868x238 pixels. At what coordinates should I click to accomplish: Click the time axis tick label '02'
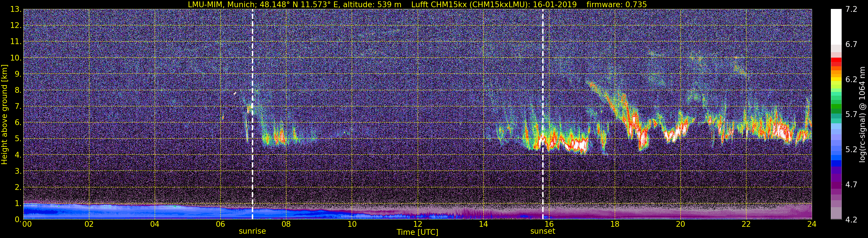point(89,224)
